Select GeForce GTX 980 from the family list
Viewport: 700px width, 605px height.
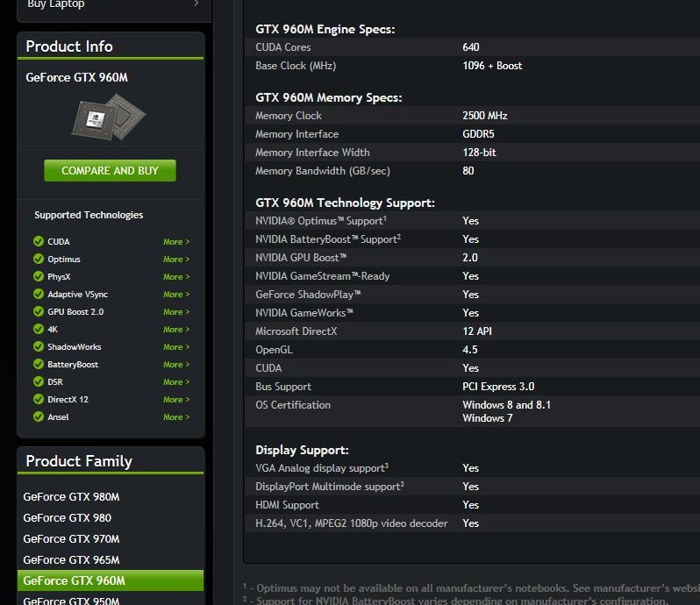67,518
